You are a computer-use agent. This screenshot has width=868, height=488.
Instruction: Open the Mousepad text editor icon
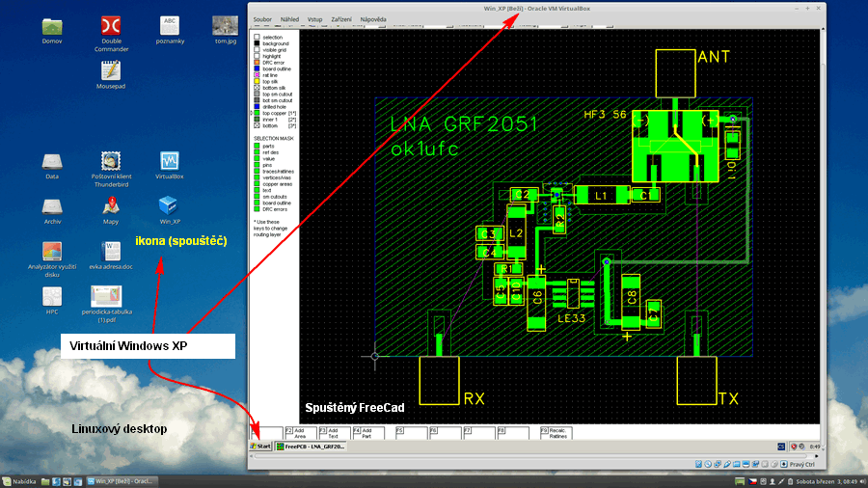(111, 70)
